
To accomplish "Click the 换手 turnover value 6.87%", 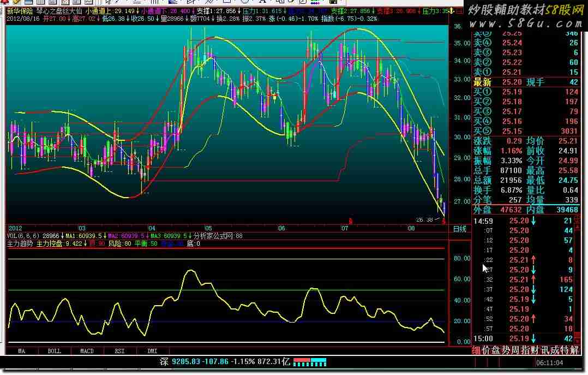I will coord(512,190).
